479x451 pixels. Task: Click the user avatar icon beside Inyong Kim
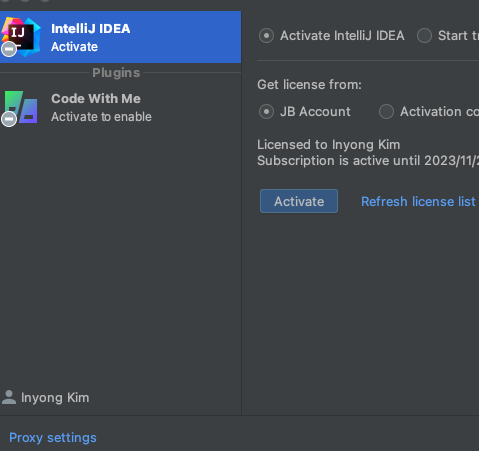pos(9,397)
